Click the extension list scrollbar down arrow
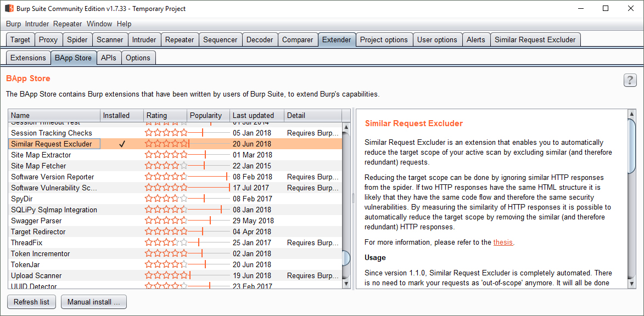Image resolution: width=644 pixels, height=316 pixels. [346, 284]
